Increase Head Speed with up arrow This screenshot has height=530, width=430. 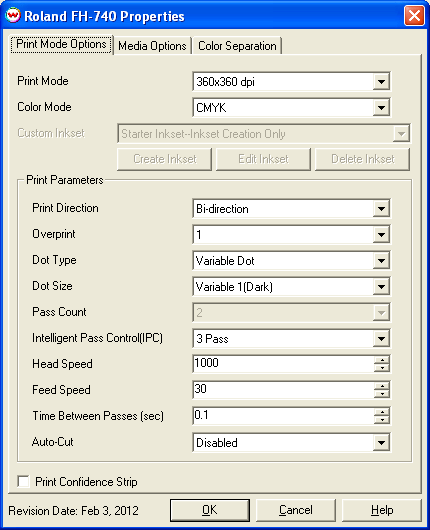pyautogui.click(x=382, y=360)
